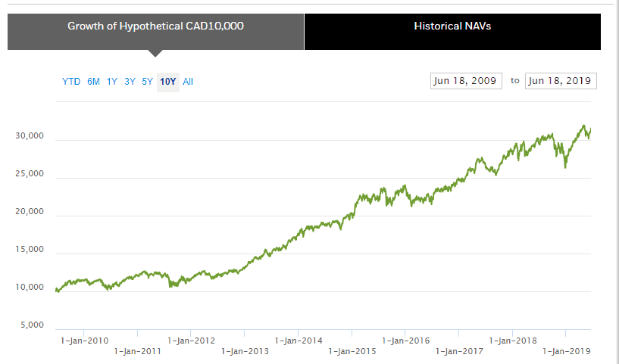Click the 10,000 y-axis label
The width and height of the screenshot is (619, 364).
[x=30, y=288]
